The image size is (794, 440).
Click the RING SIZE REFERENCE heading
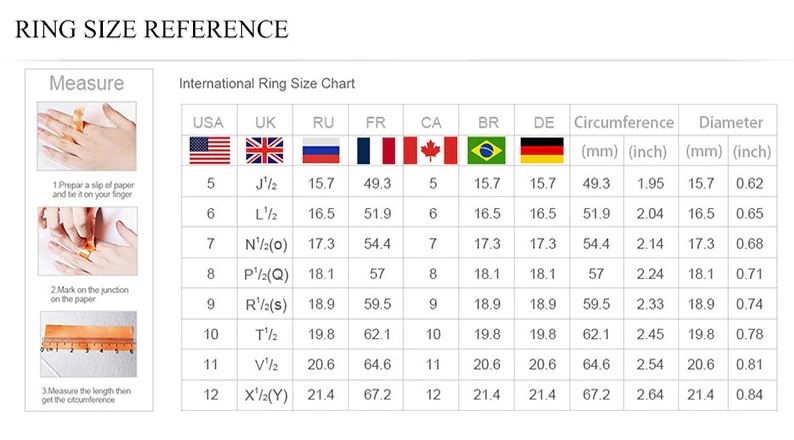(152, 29)
